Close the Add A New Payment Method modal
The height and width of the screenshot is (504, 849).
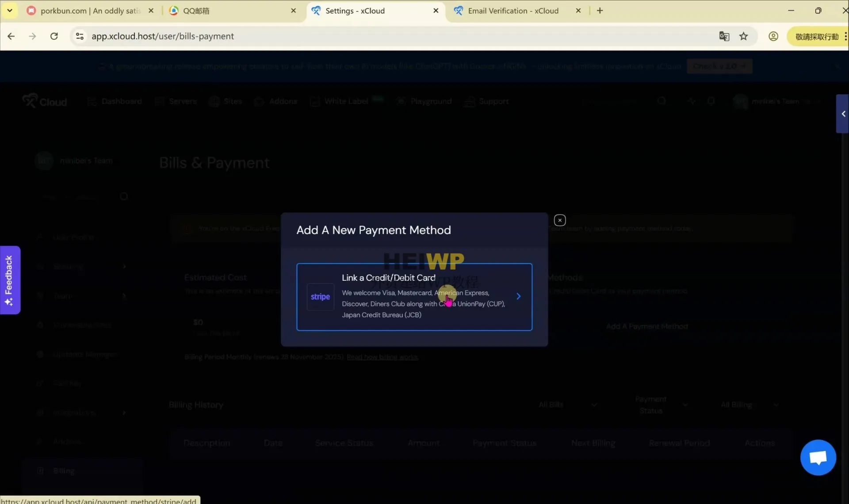click(559, 220)
